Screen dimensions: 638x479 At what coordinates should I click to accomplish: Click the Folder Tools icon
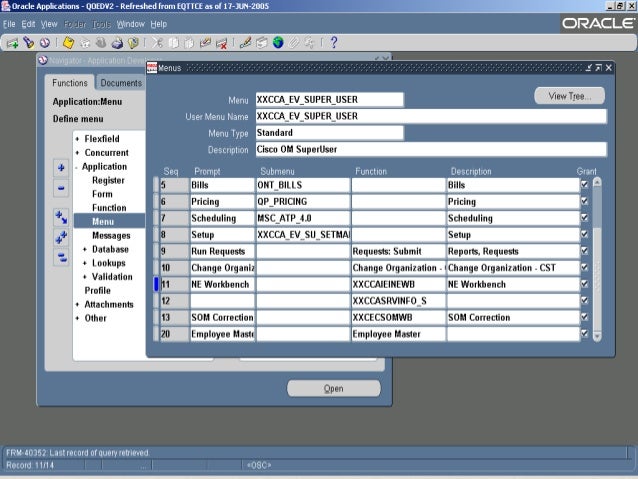click(x=310, y=43)
